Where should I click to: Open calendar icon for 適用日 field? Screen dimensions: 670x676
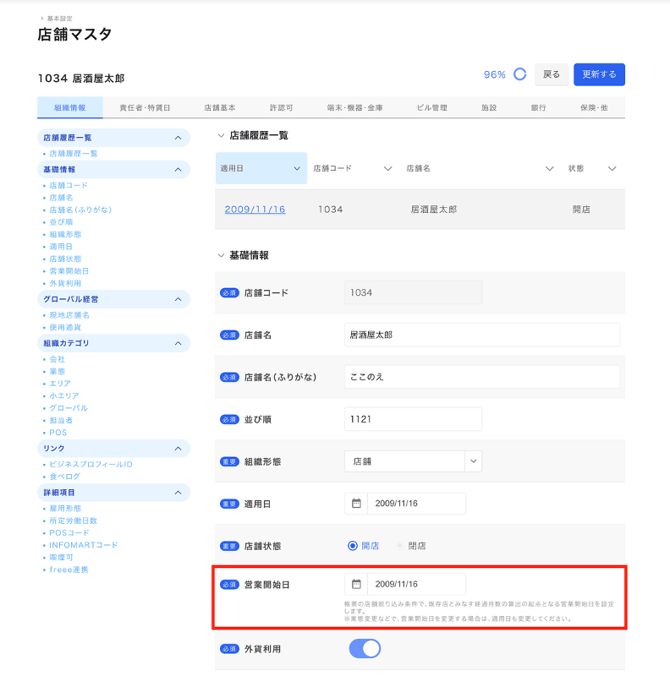click(x=356, y=503)
